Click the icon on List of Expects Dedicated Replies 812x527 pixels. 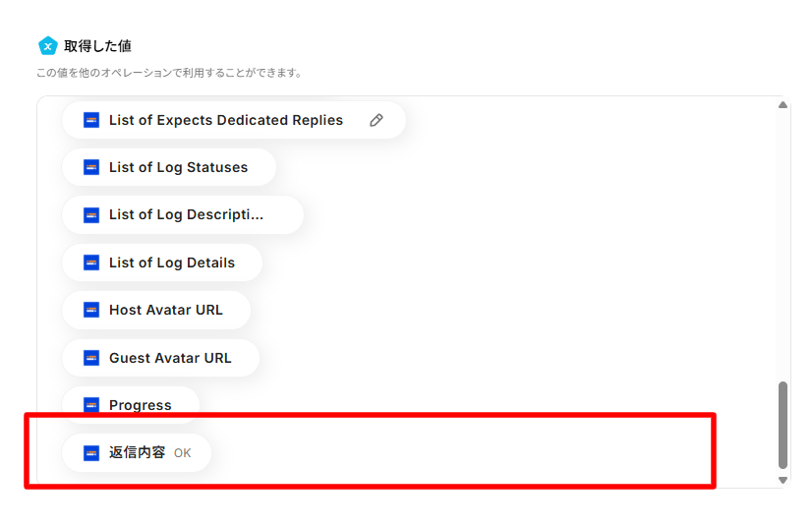click(91, 120)
